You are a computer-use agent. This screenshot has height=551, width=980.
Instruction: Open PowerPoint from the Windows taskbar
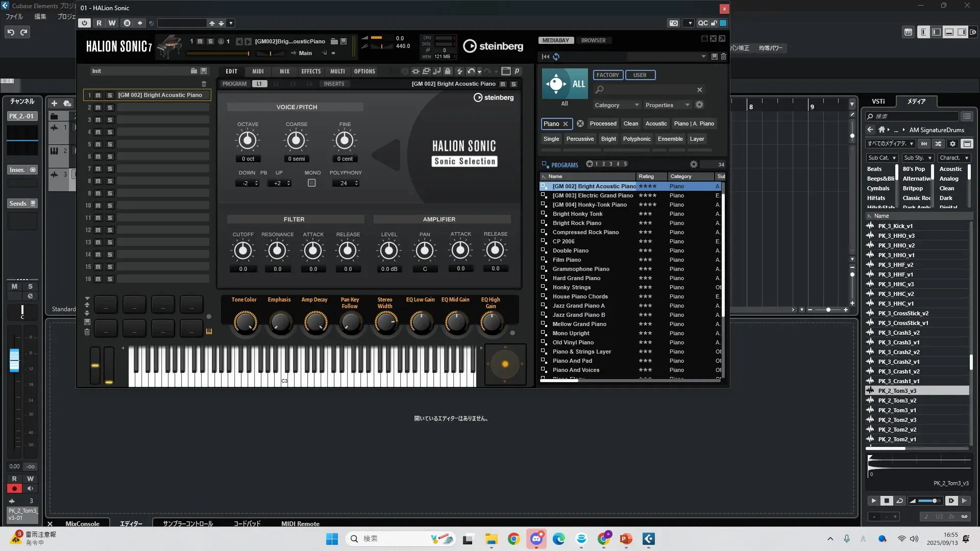point(626,539)
